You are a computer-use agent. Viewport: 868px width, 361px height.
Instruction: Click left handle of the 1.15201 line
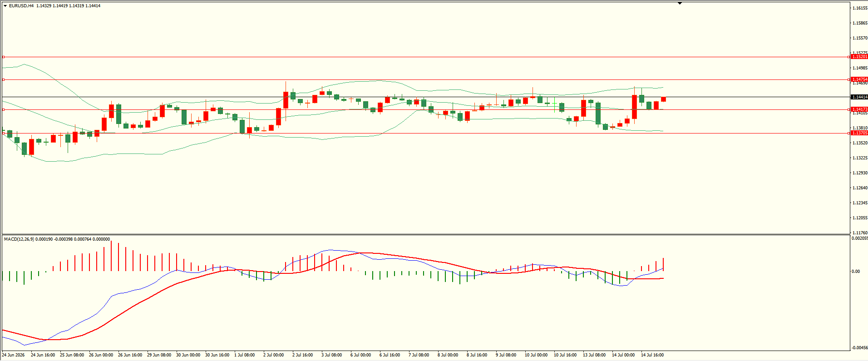click(3, 57)
